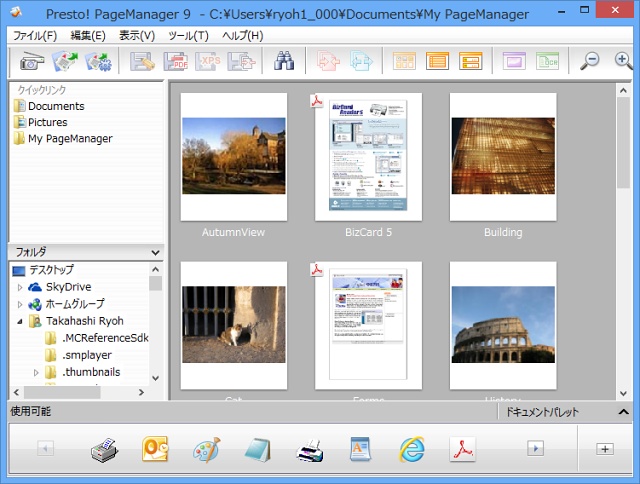Add application with the plus button
Viewport: 640px width, 484px height.
coord(605,449)
